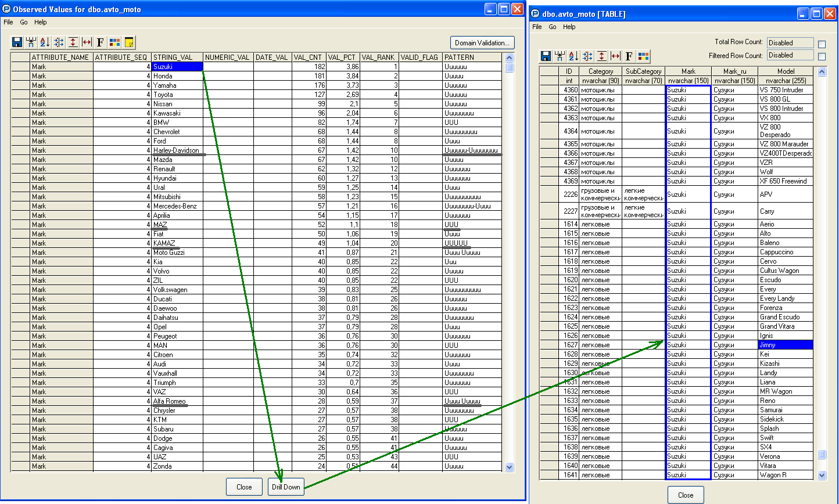This screenshot has width=839, height=504.
Task: Click column arrange icon in TABLE window toolbar
Action: tap(587, 56)
